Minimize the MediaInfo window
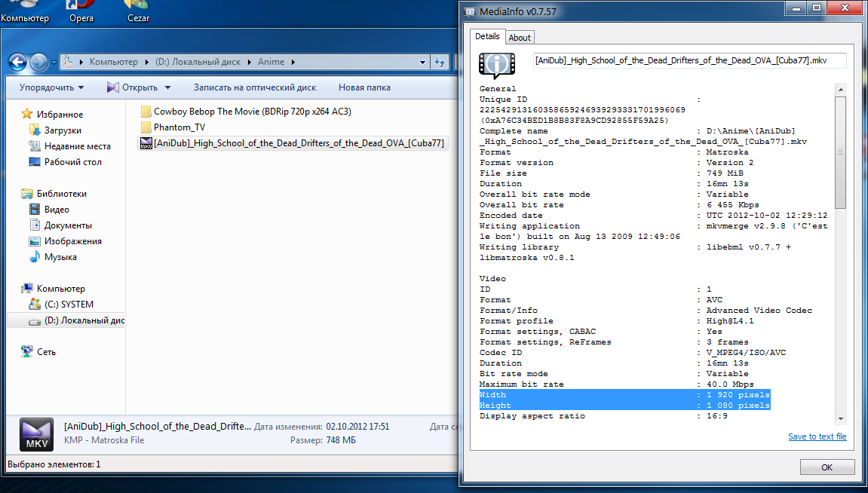 [796, 8]
